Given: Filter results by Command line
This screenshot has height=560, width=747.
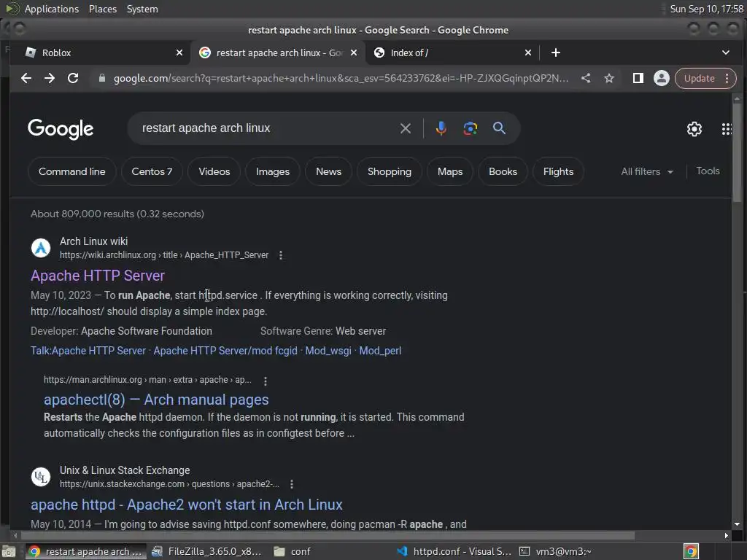Looking at the screenshot, I should [x=72, y=171].
